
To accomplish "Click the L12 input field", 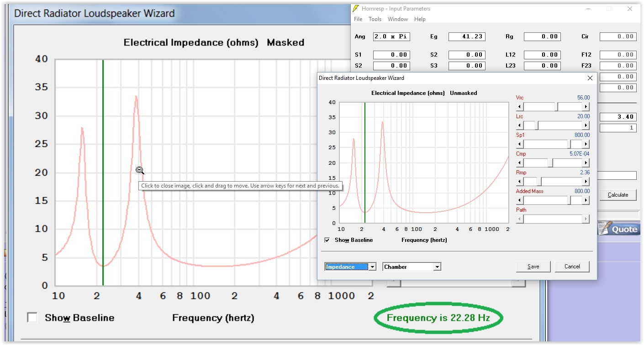I will coord(542,55).
